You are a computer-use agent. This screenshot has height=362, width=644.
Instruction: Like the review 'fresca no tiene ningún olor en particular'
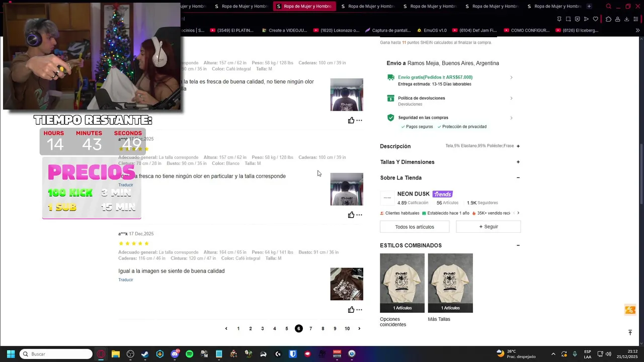click(351, 215)
